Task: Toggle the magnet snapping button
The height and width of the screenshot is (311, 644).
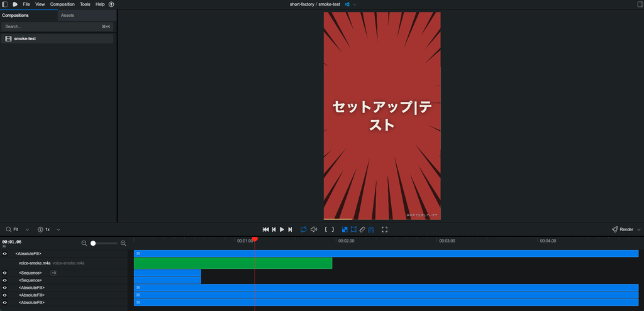Action: [371, 229]
